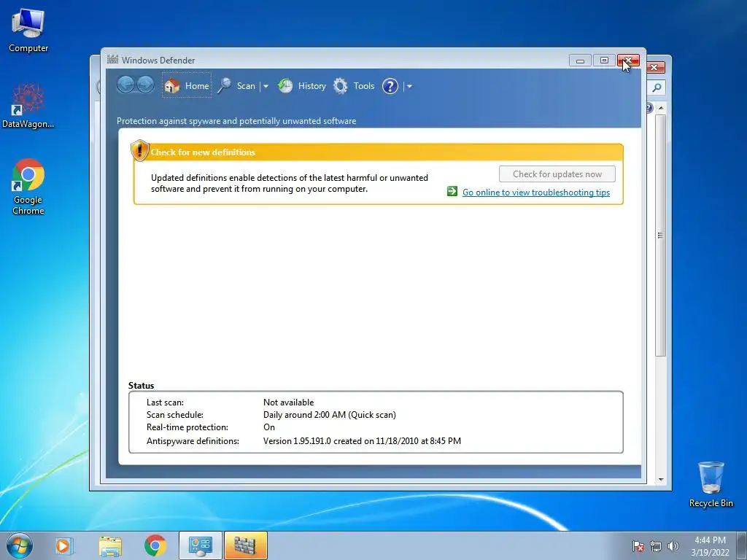Click the network tray icon

point(656,546)
